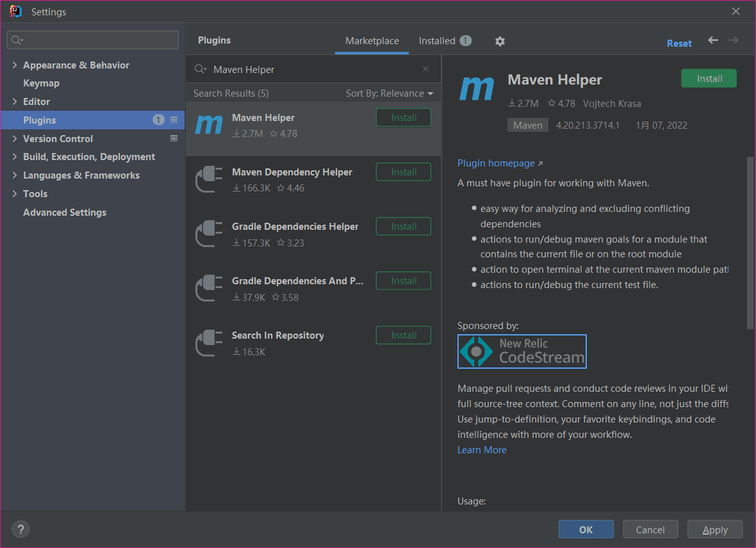Screen dimensions: 756x548
Task: Click the project-level icon beside Plugins
Action: (174, 120)
